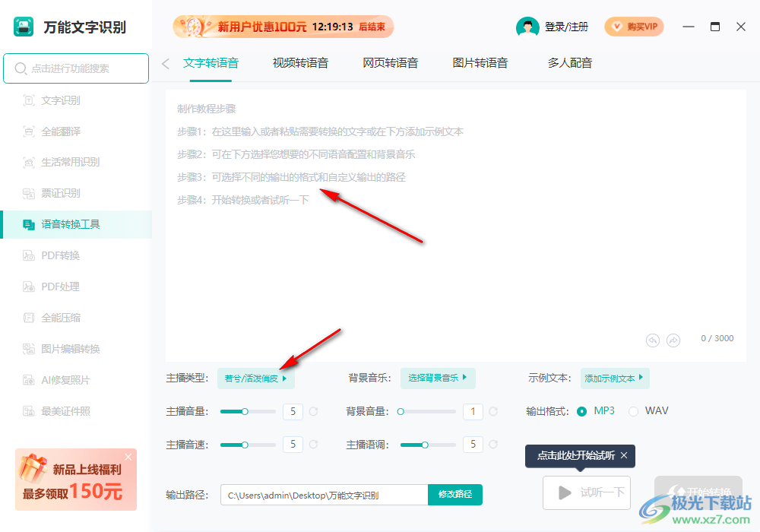Click the back chevron before the tabs
Image resolution: width=760 pixels, height=532 pixels.
click(166, 64)
